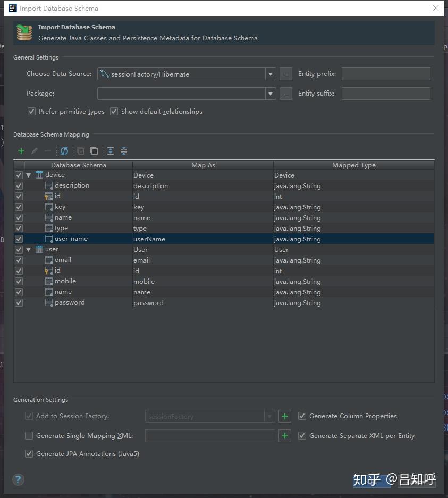The image size is (448, 498).
Task: Click browse button next to Package field
Action: coord(286,94)
